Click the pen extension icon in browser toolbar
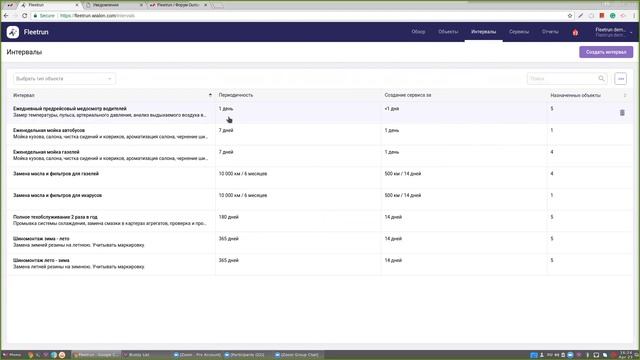The image size is (640, 360). [580, 16]
